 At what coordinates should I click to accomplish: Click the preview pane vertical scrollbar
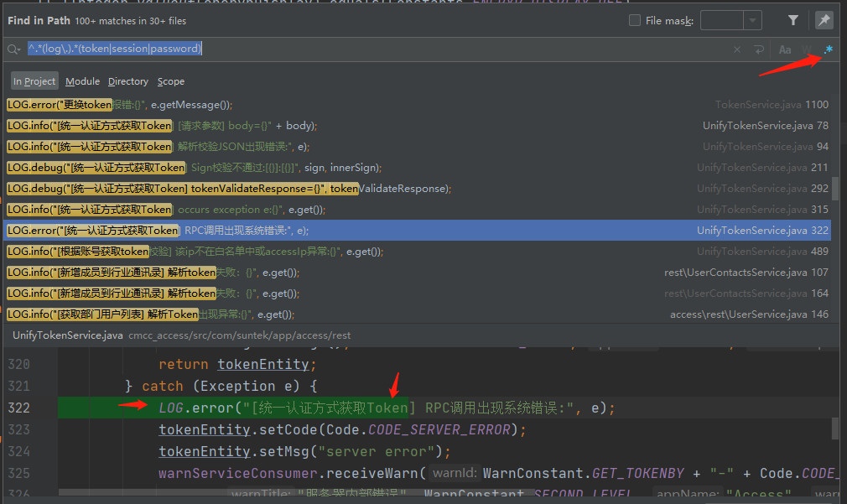pos(835,428)
